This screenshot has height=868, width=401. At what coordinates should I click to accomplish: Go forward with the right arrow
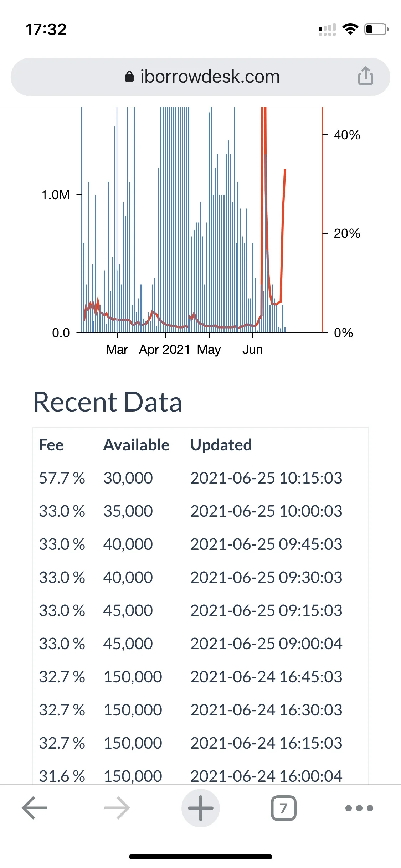(x=117, y=808)
